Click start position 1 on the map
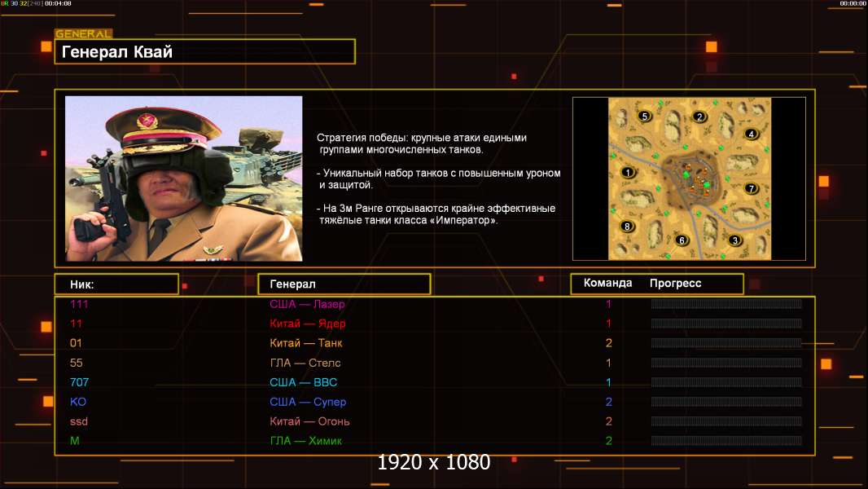The width and height of the screenshot is (868, 489). point(628,172)
